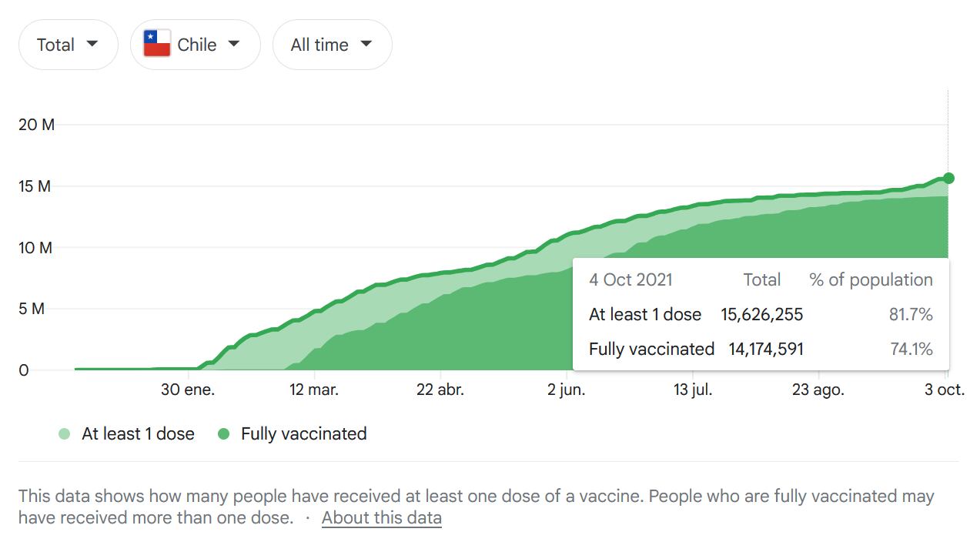980x542 pixels.
Task: Click the green data point marker on chart
Action: (948, 179)
